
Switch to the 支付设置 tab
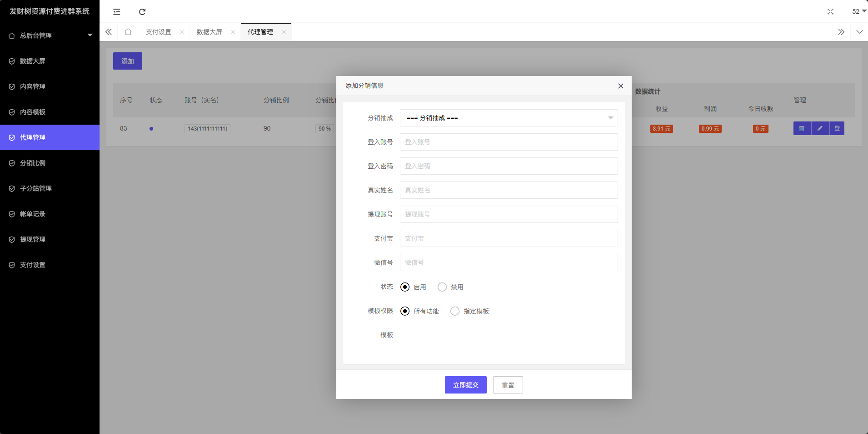click(x=159, y=32)
